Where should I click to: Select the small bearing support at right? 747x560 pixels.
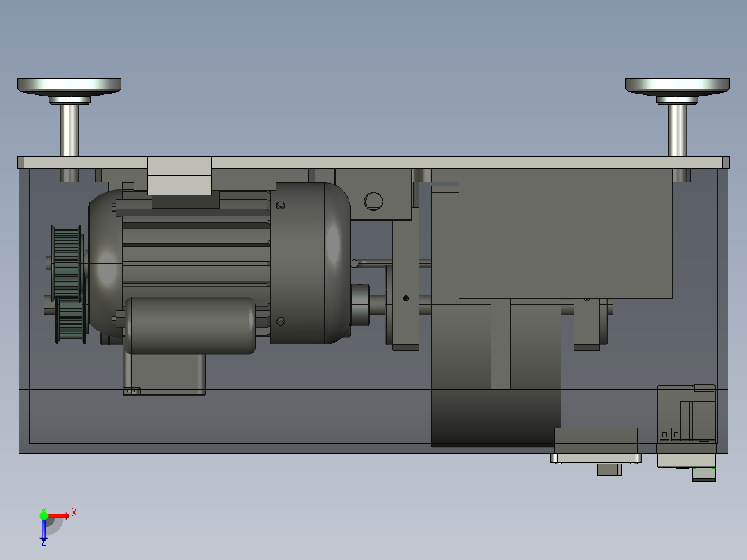pos(587,324)
